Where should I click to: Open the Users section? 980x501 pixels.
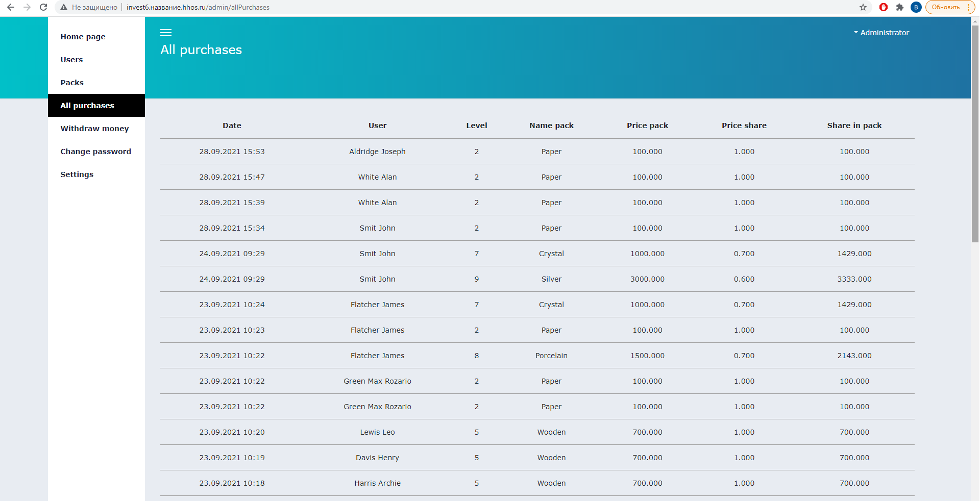point(71,60)
